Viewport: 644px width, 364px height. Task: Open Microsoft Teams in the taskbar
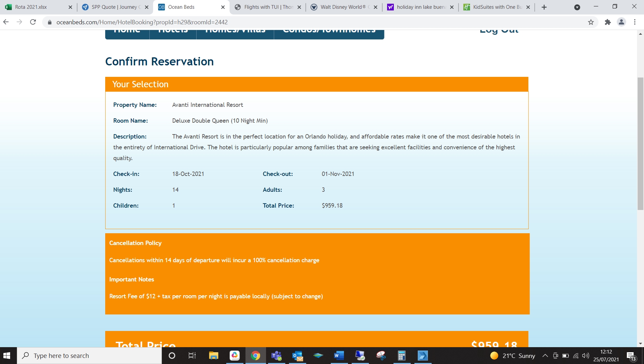point(276,356)
